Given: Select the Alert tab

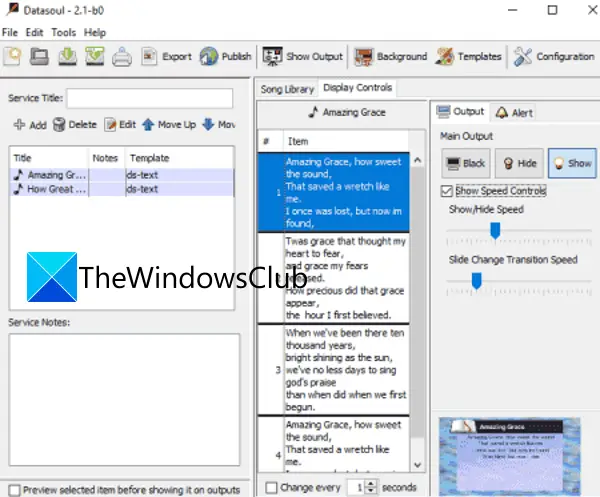Looking at the screenshot, I should click(x=514, y=112).
